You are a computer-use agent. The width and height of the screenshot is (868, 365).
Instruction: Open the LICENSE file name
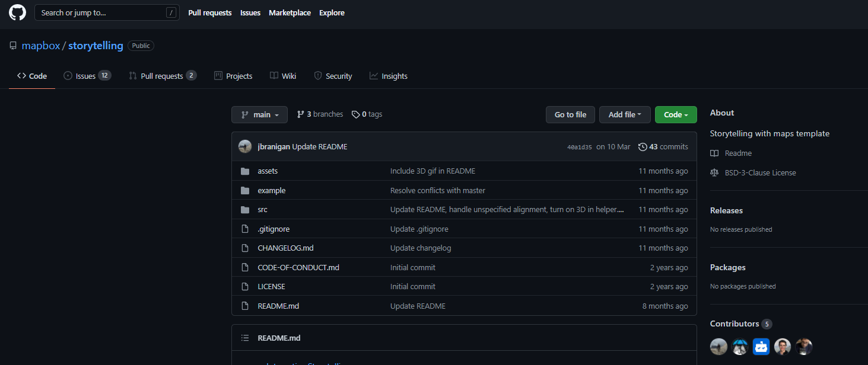pyautogui.click(x=271, y=287)
